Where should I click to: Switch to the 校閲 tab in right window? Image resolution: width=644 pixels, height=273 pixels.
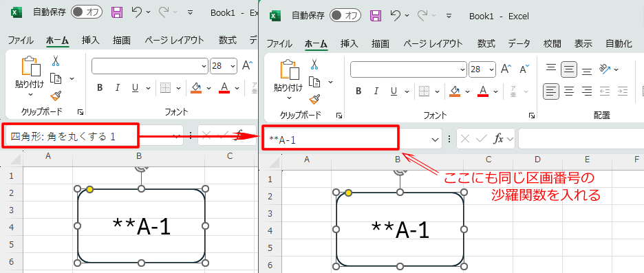pos(552,43)
